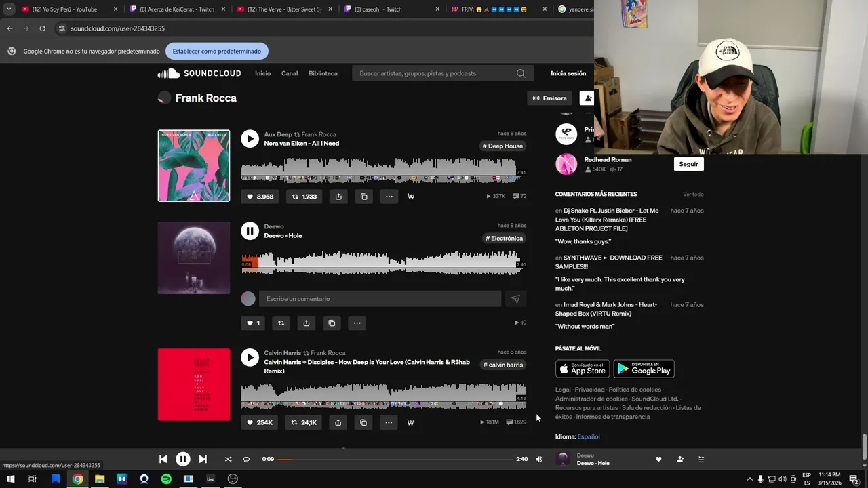This screenshot has width=868, height=488.
Task: Open Spotify from the Windows taskbar
Action: [166, 479]
